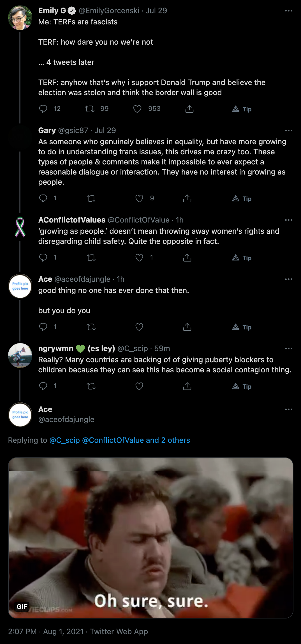This screenshot has width=301, height=644.
Task: Reply icon on ngrywmn's tweet
Action: (x=43, y=386)
